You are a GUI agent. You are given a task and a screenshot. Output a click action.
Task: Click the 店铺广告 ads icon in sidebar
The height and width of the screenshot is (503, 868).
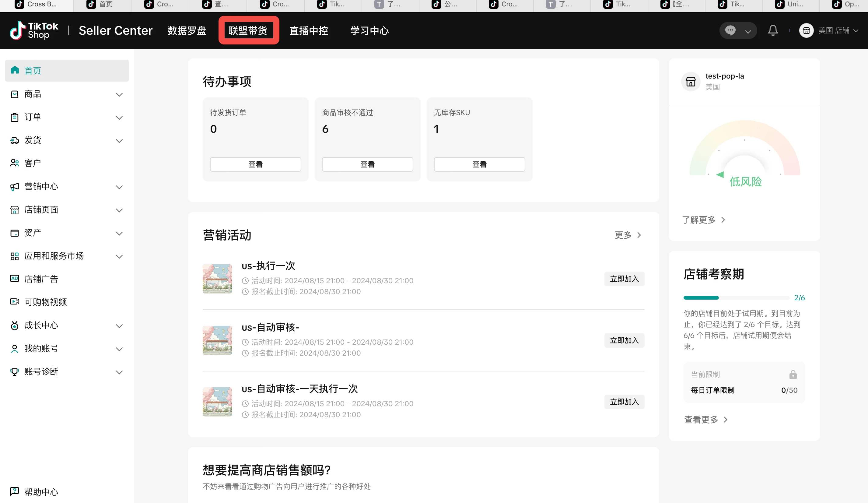[14, 279]
